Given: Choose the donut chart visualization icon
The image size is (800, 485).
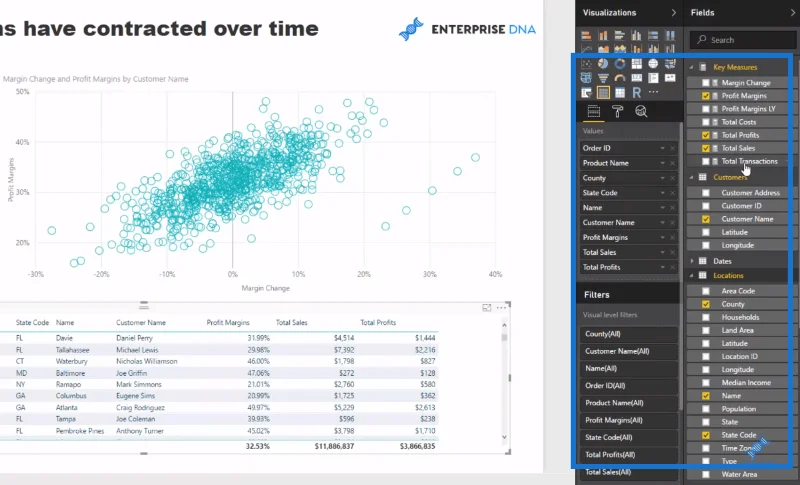Looking at the screenshot, I should 620,64.
